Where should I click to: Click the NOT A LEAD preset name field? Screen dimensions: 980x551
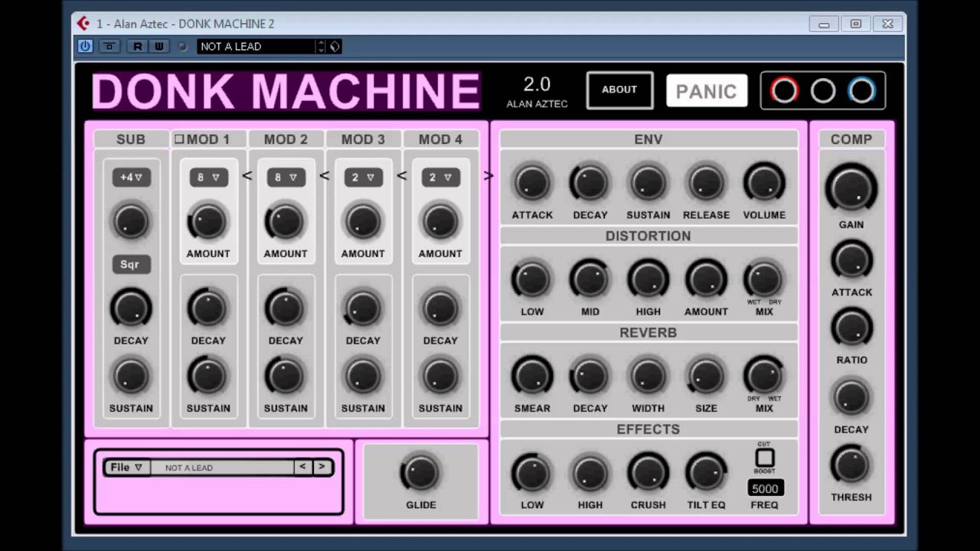coord(222,468)
